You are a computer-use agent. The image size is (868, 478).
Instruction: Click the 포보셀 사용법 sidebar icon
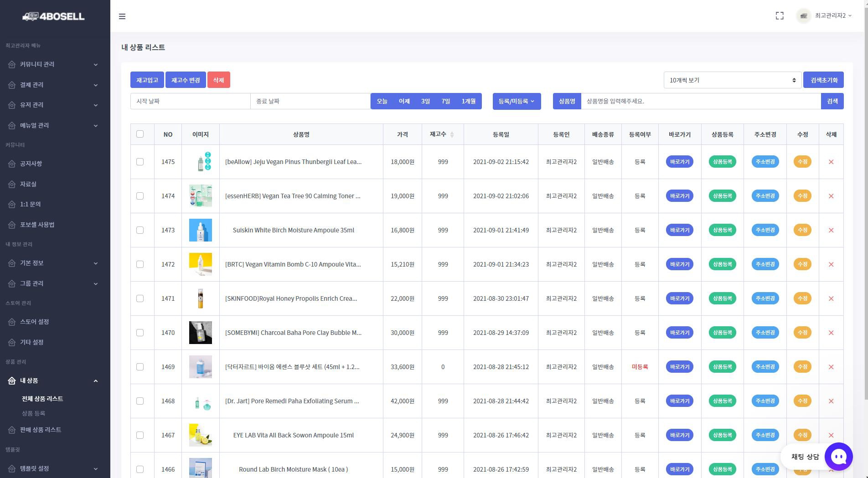click(12, 225)
